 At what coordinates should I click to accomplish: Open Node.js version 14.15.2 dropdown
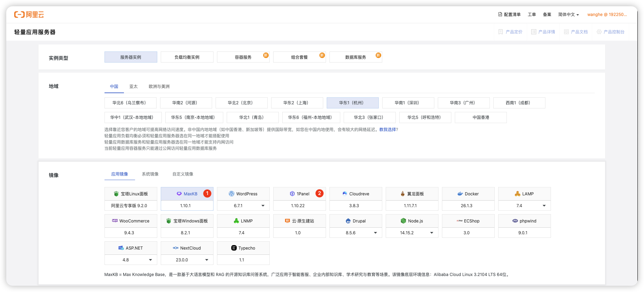coord(412,233)
